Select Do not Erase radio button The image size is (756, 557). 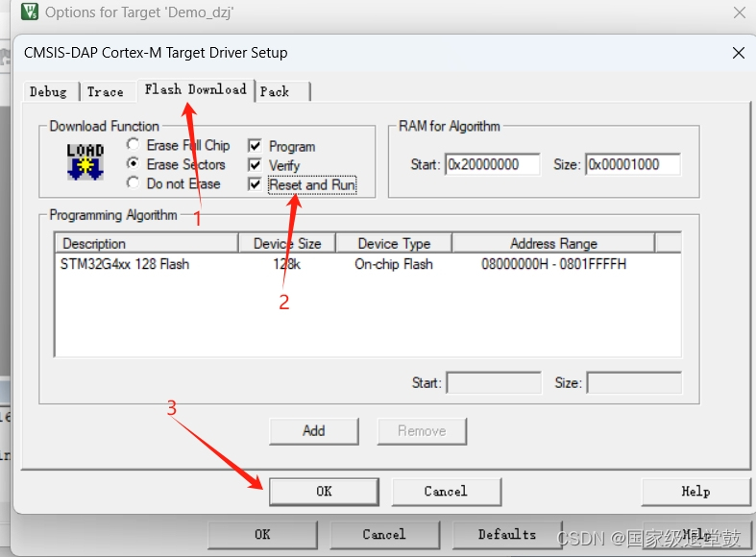[134, 183]
